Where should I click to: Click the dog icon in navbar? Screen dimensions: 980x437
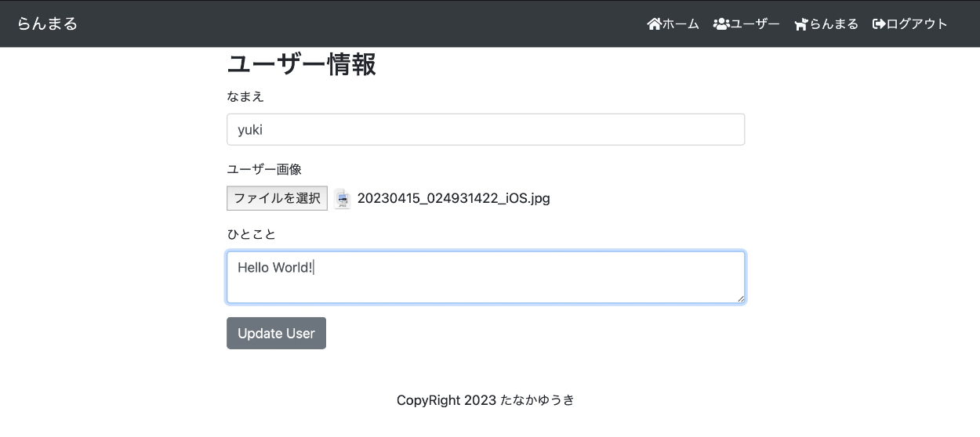(x=800, y=24)
